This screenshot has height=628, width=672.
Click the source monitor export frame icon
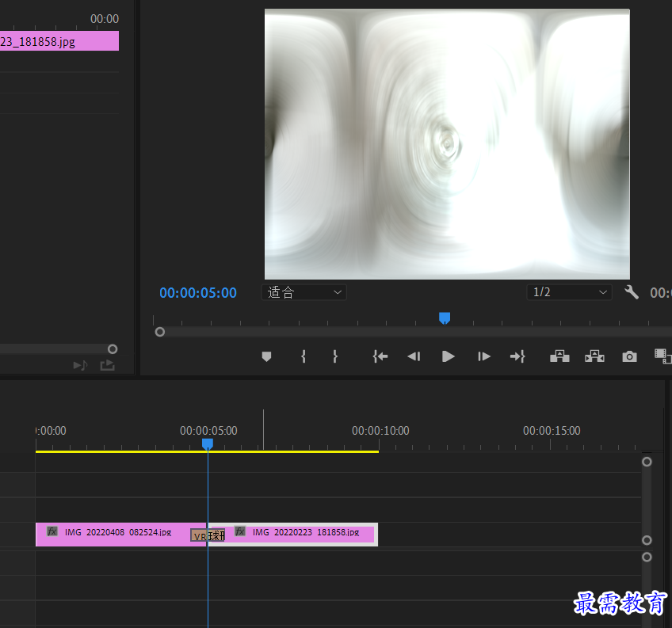[107, 365]
